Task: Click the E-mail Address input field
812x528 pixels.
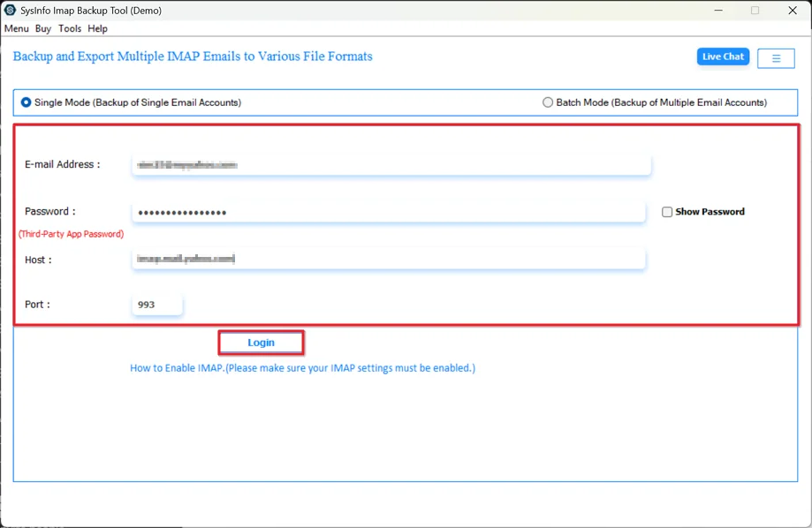Action: click(391, 165)
